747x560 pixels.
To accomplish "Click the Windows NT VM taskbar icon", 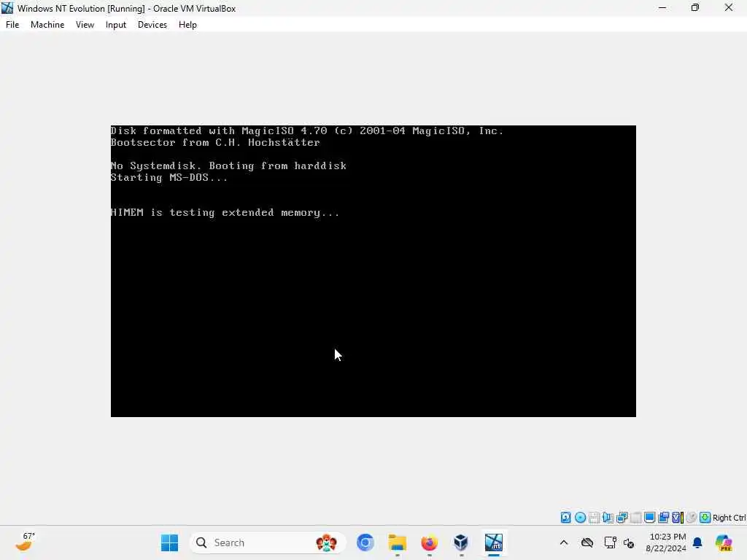I will coord(494,542).
